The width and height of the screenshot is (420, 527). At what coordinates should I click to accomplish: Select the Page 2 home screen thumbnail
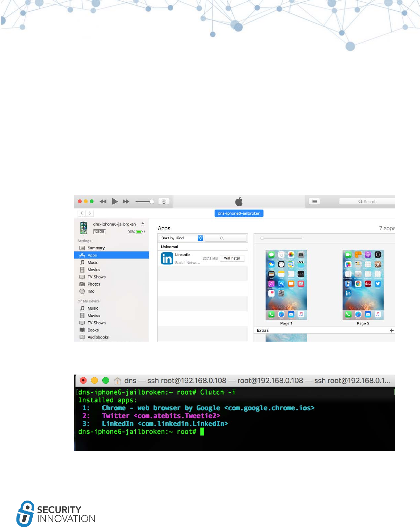tap(363, 285)
